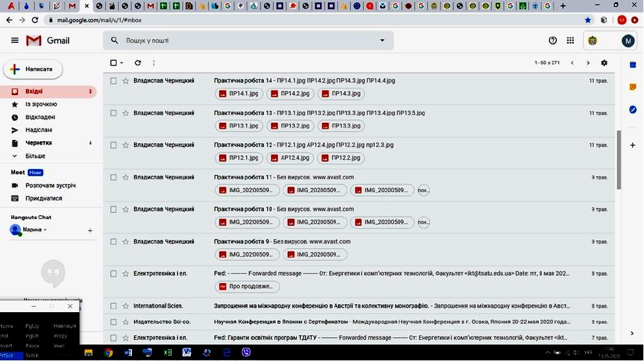Viewport: 644px width, 361px height.
Task: Click the browser address bar
Action: (x=312, y=20)
